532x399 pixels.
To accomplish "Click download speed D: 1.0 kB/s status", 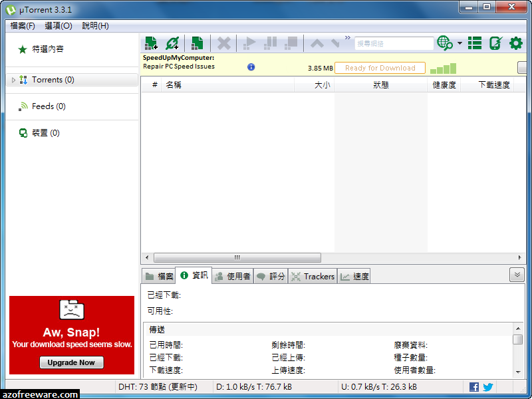I will 254,387.
